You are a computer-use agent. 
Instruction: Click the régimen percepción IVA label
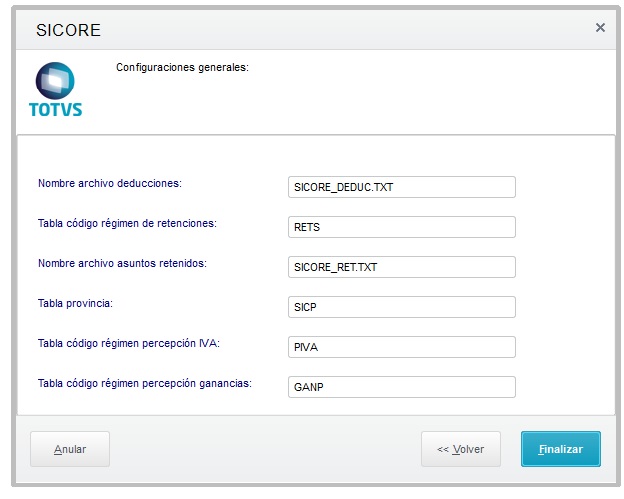[129, 343]
